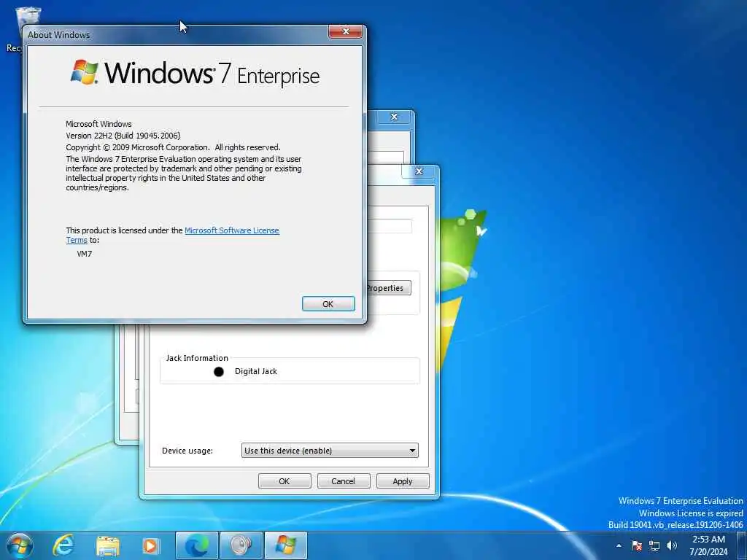
Task: Launch Internet Explorer from the taskbar
Action: tap(63, 545)
